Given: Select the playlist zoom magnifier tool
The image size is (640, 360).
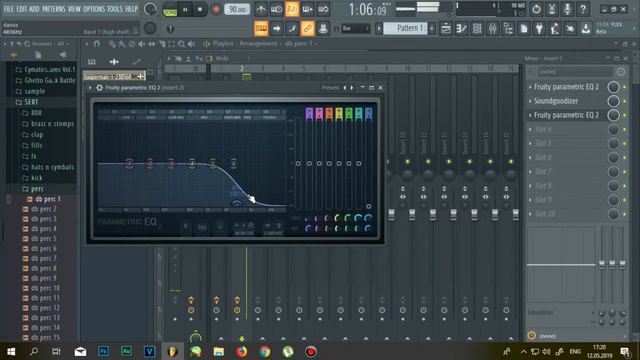Looking at the screenshot, I should click(181, 44).
